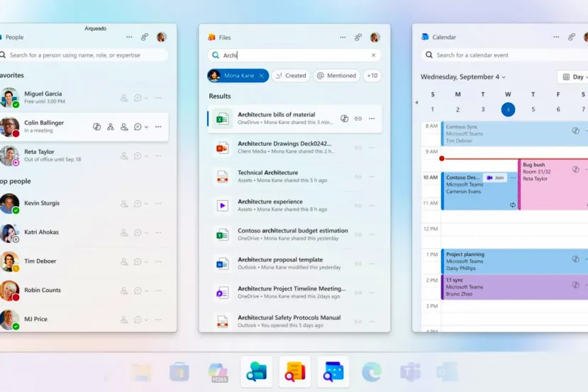The width and height of the screenshot is (588, 392).
Task: Click Copilot icon on 1:1 sync event
Action: click(x=576, y=285)
